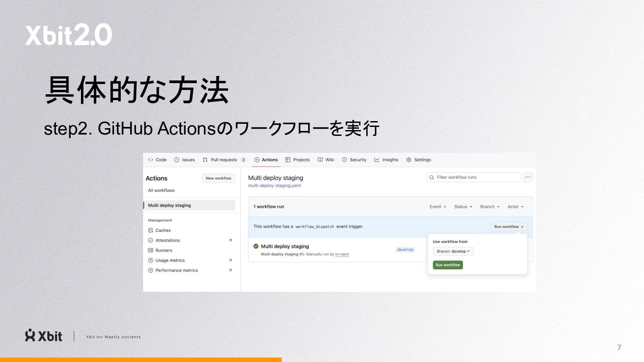
Task: Click the Issues circle icon
Action: tap(177, 160)
